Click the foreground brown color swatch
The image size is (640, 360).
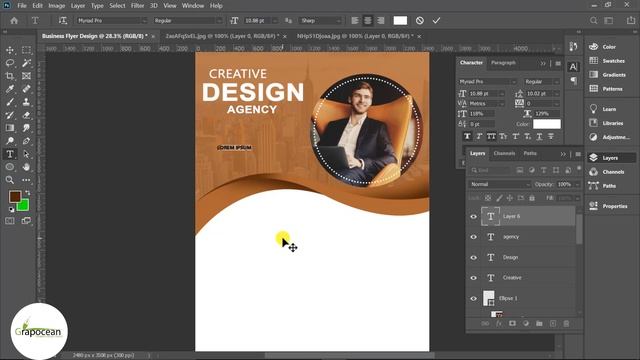click(15, 197)
